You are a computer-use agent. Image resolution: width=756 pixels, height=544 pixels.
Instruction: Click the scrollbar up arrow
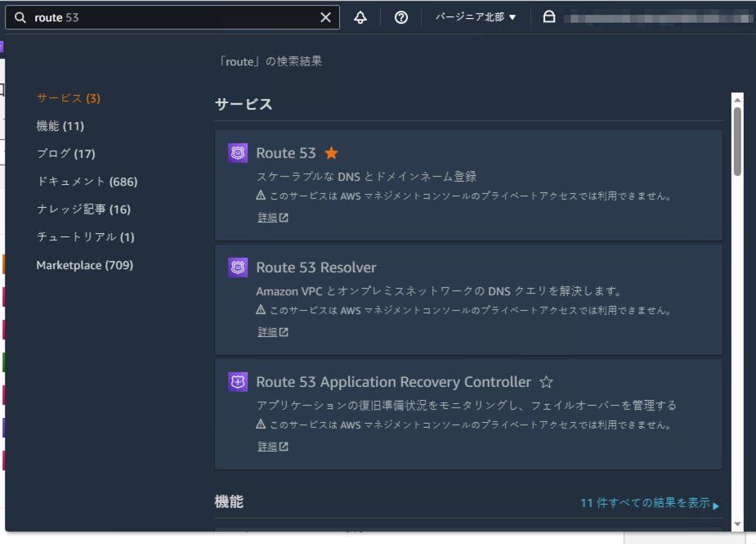point(737,100)
